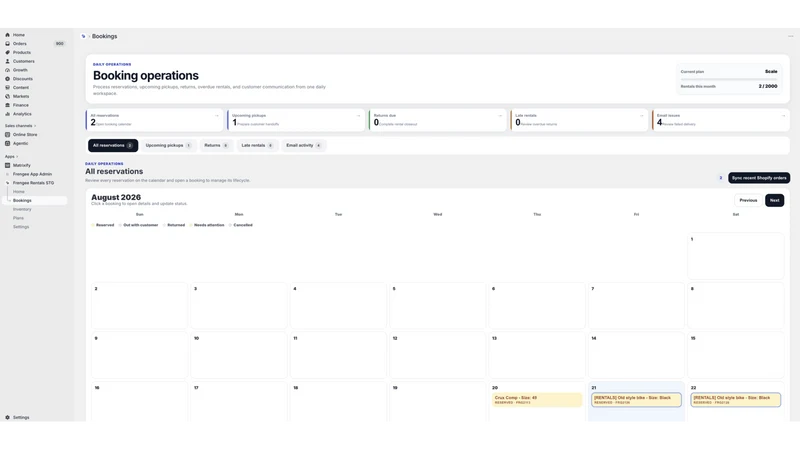Open the Frengee Rentals STG app icon

click(8, 183)
